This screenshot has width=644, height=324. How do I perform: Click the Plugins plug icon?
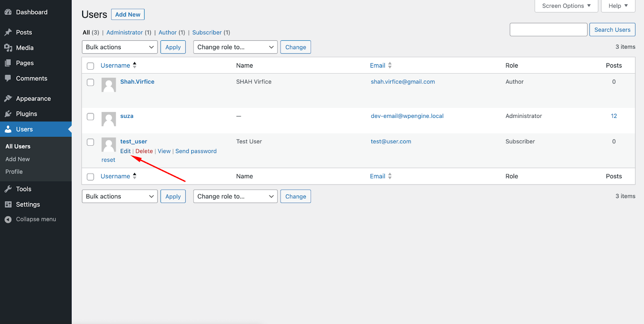pyautogui.click(x=8, y=114)
